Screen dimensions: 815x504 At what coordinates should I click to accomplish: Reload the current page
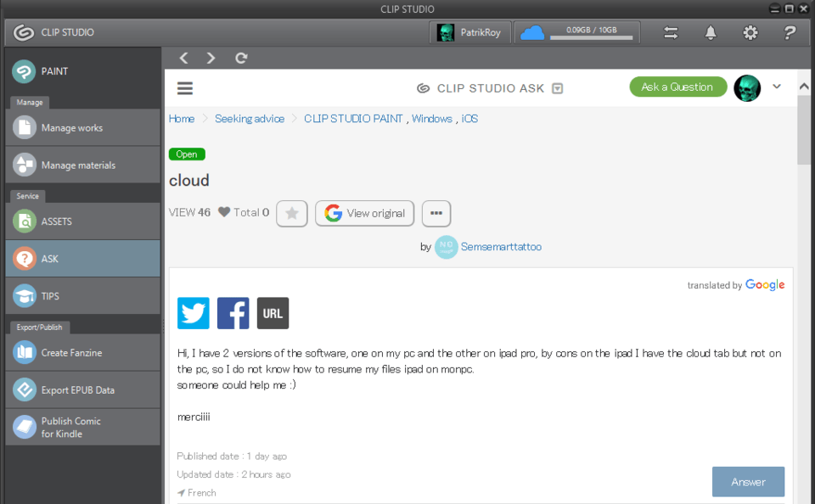(x=241, y=58)
